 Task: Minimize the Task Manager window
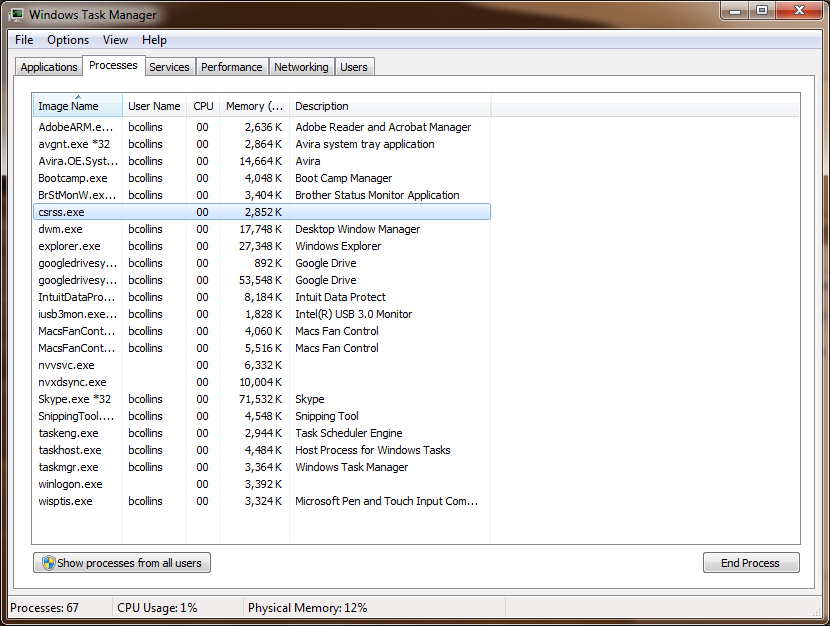tap(735, 11)
